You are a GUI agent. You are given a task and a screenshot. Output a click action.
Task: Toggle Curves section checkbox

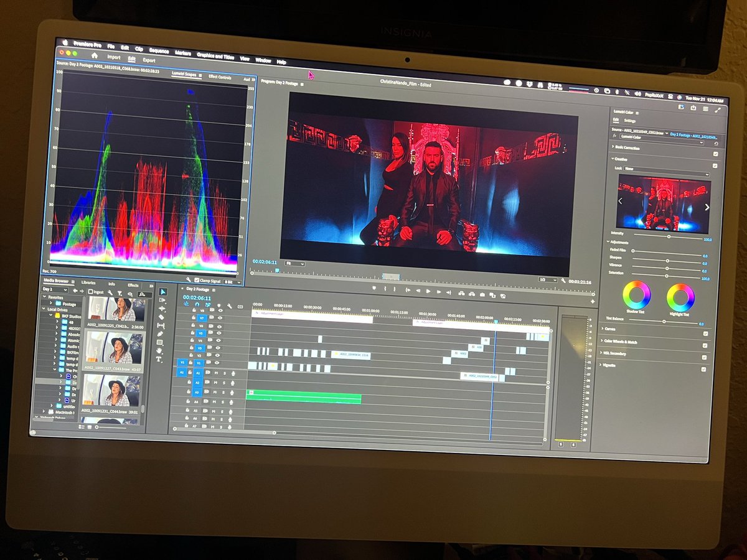(705, 334)
